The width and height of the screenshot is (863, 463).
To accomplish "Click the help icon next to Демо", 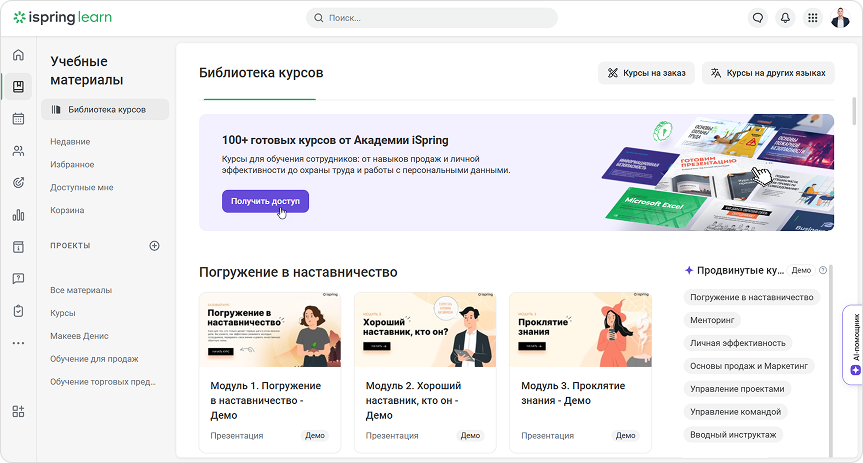I will (823, 270).
